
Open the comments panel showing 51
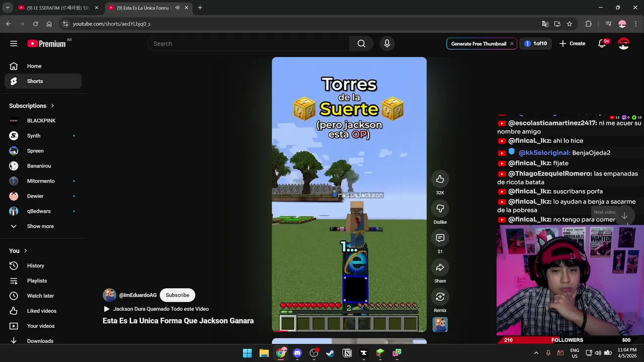click(x=440, y=238)
